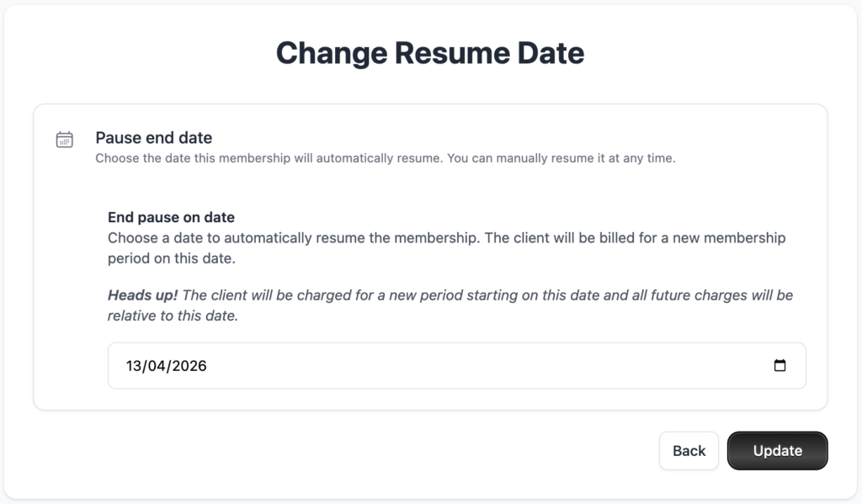Select the year segment "2026" in date
This screenshot has width=862, height=504.
189,366
